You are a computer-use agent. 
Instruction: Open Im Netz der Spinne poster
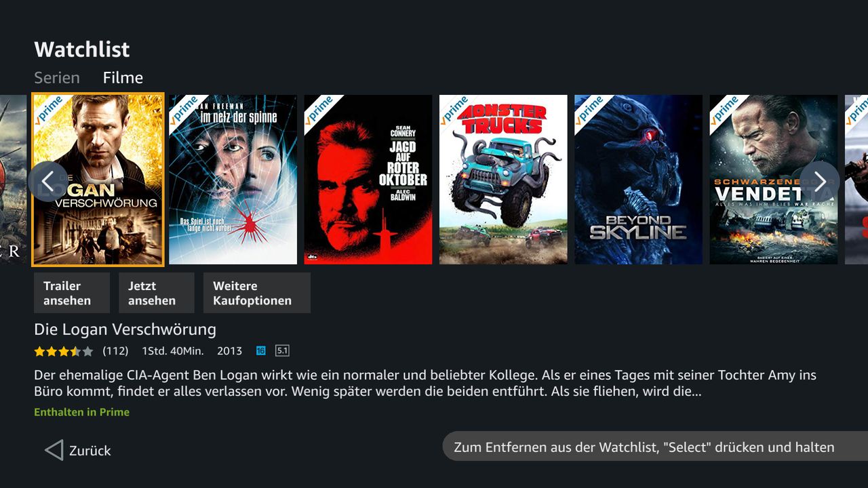233,180
